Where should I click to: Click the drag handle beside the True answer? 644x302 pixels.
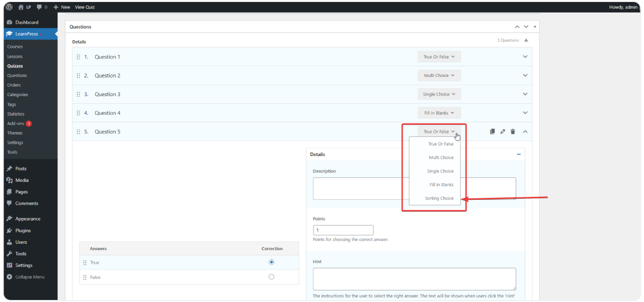click(85, 263)
